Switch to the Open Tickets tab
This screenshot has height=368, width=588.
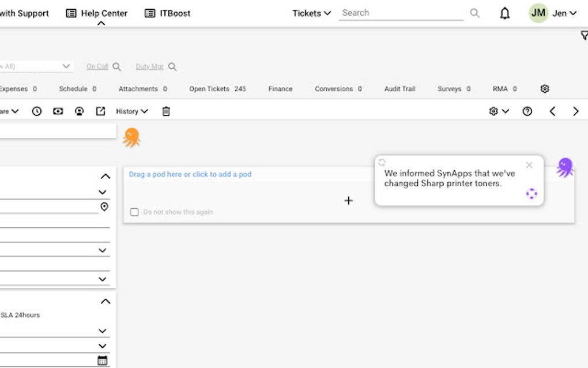click(x=217, y=89)
